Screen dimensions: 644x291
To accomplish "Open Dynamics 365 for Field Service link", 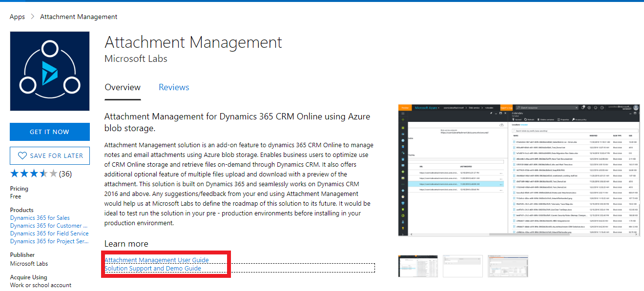I will 49,233.
